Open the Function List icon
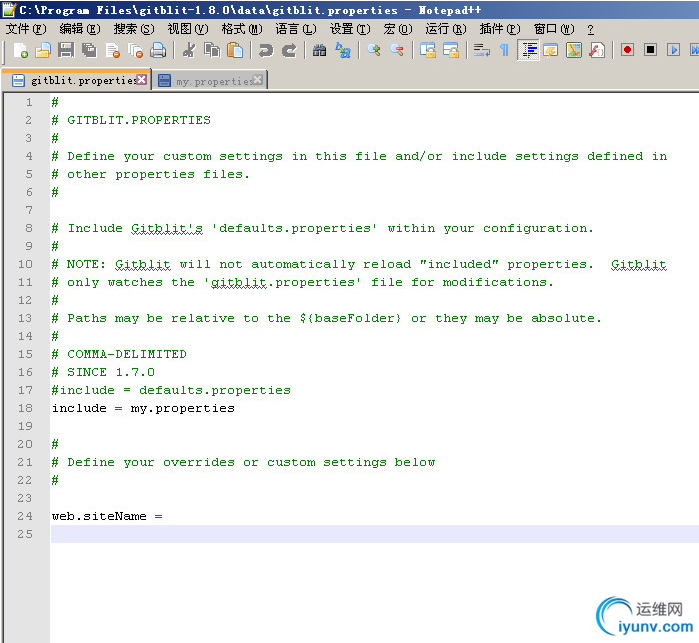This screenshot has width=699, height=643. (597, 50)
